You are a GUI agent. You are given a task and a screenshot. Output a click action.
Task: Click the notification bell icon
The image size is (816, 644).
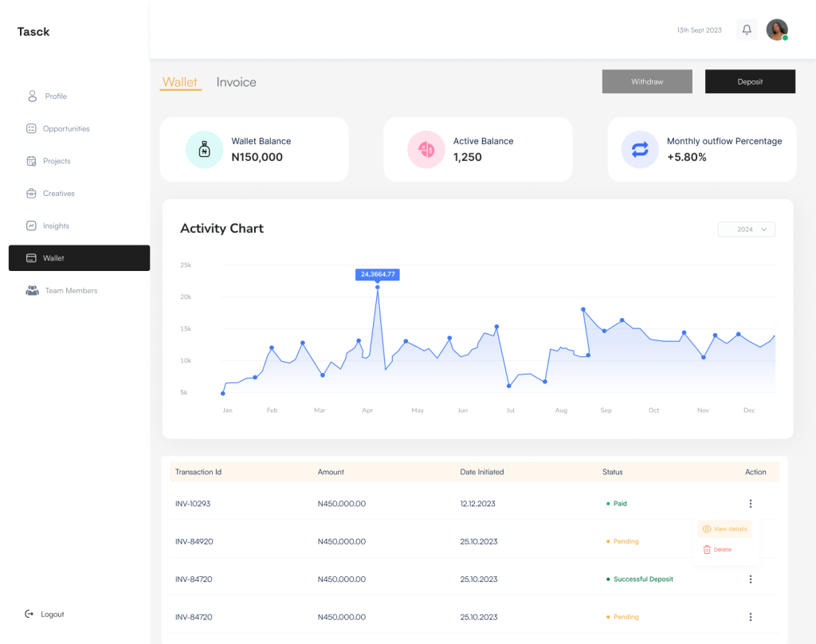click(x=747, y=29)
